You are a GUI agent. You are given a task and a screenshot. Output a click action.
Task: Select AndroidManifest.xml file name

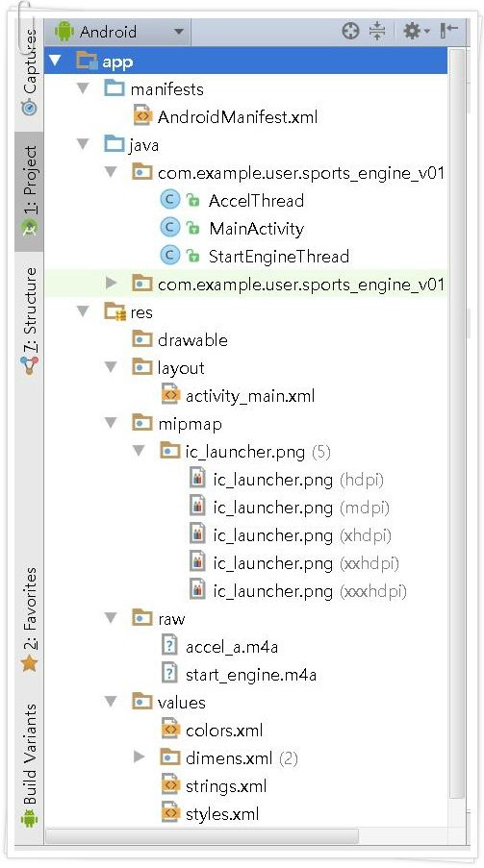coord(238,117)
